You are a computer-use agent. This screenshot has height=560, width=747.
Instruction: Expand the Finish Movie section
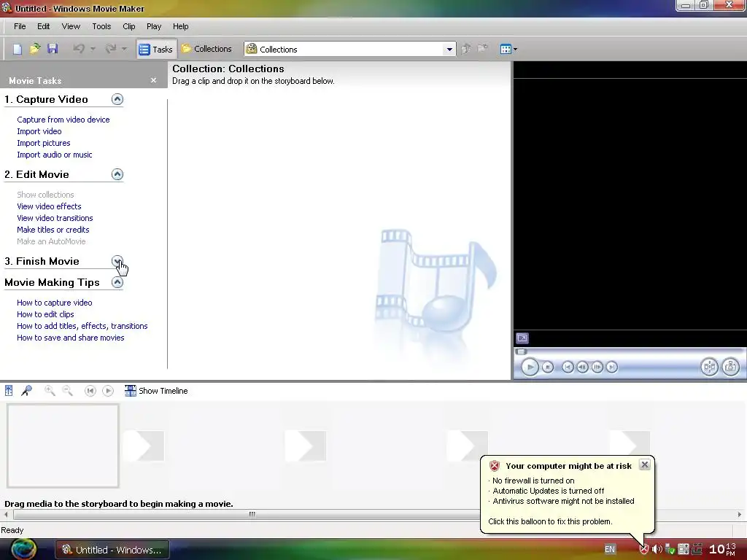pos(117,261)
